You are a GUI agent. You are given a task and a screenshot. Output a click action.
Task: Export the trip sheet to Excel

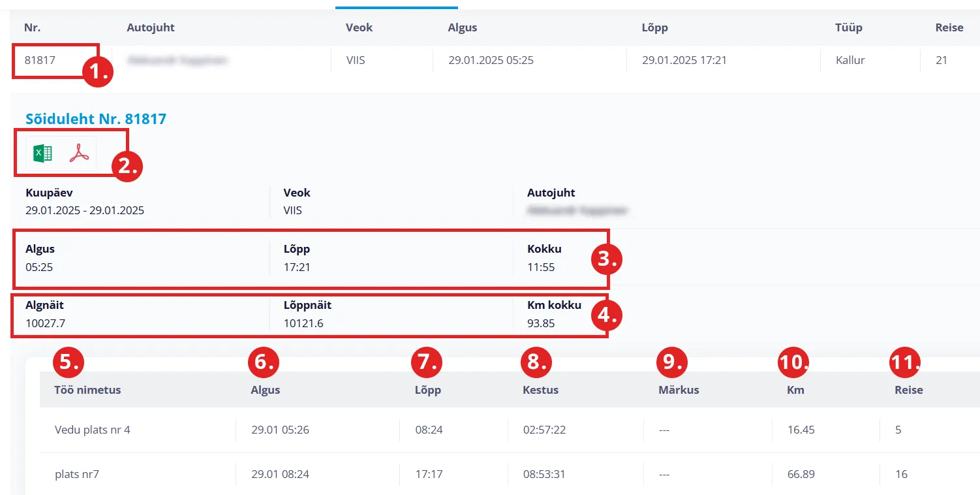click(42, 153)
